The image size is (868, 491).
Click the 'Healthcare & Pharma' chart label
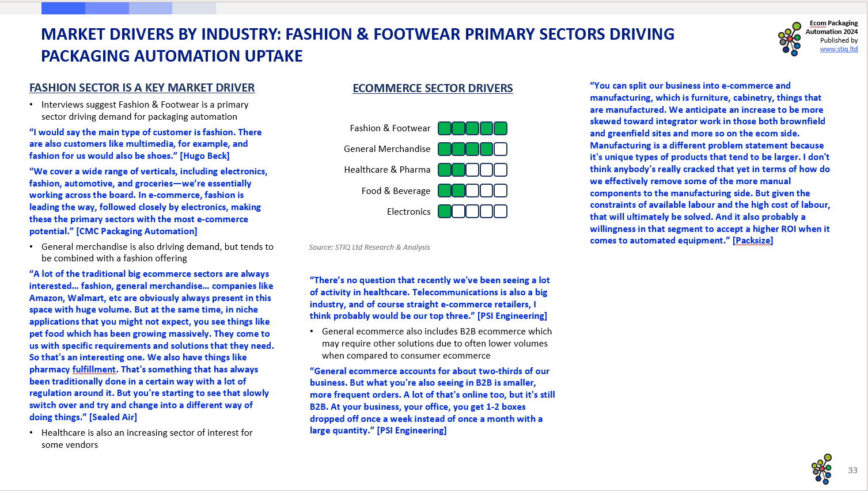pyautogui.click(x=387, y=170)
